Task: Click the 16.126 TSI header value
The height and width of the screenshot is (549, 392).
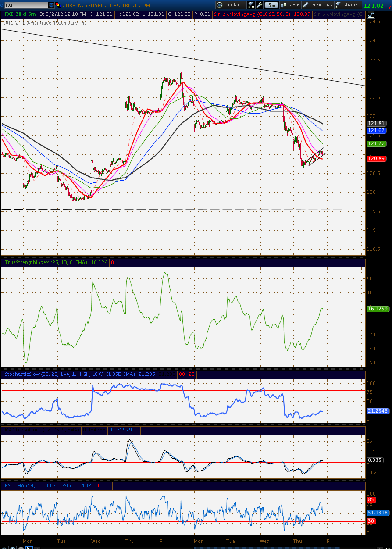Action: (99, 262)
